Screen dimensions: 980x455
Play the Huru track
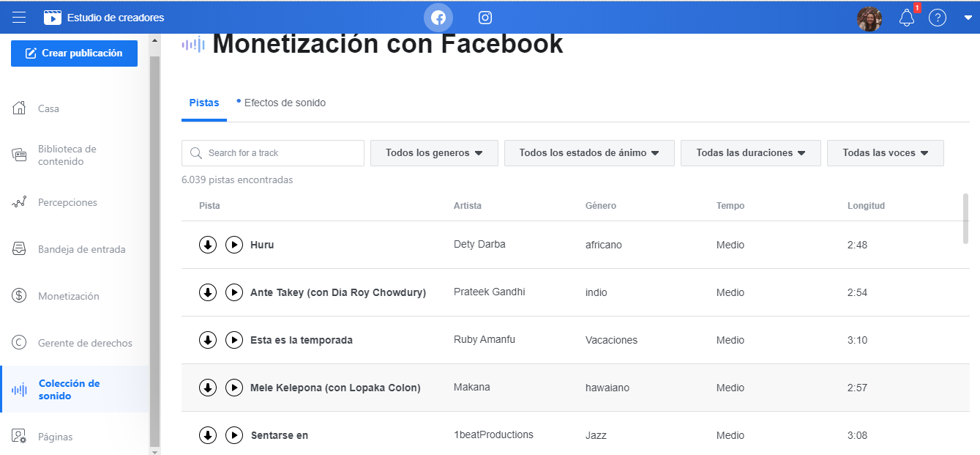[234, 245]
